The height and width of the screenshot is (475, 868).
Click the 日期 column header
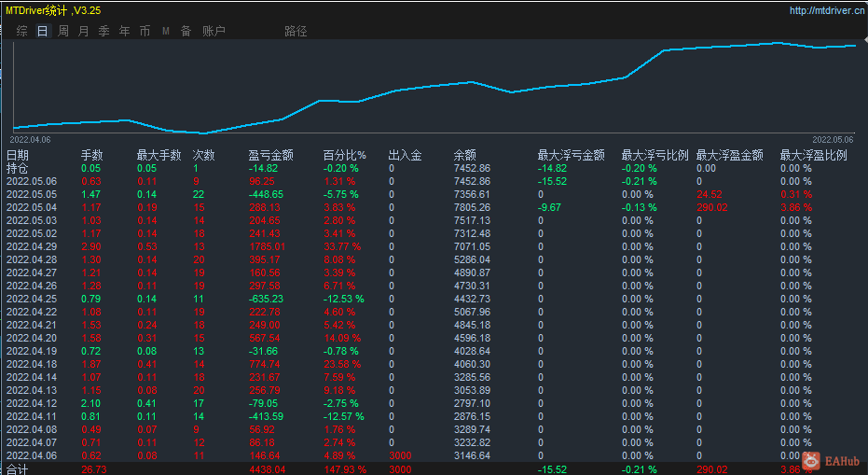click(17, 155)
